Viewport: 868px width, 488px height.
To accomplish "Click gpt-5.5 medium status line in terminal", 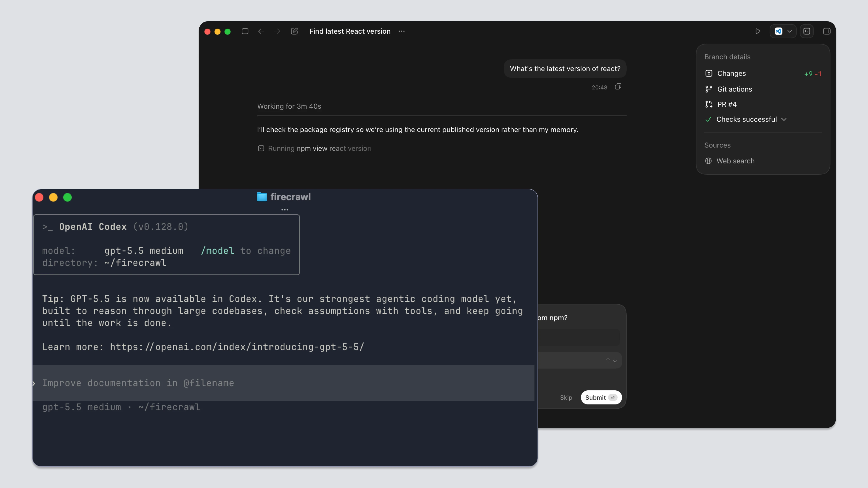I will click(x=121, y=407).
